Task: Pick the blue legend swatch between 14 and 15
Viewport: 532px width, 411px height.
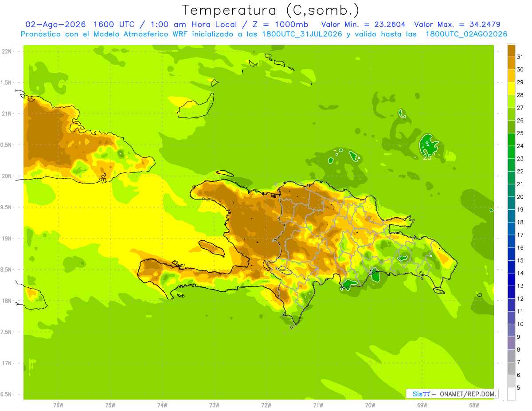Action: [x=511, y=266]
